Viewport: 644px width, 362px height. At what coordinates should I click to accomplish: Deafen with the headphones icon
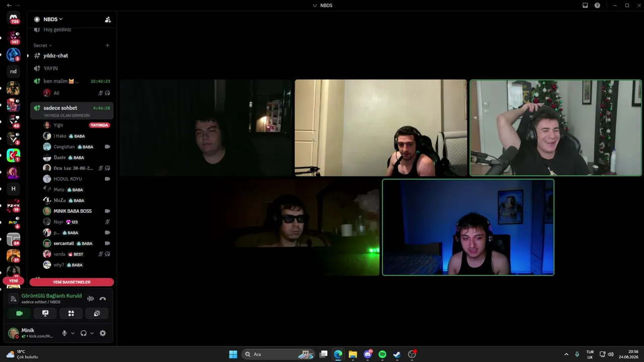(x=84, y=333)
